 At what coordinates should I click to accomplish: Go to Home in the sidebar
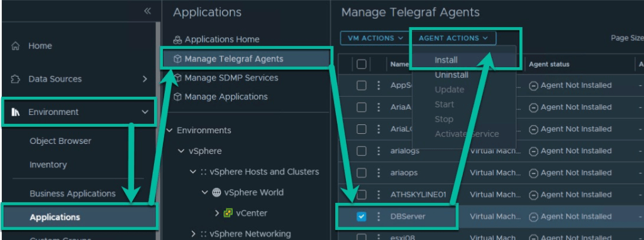tap(40, 46)
